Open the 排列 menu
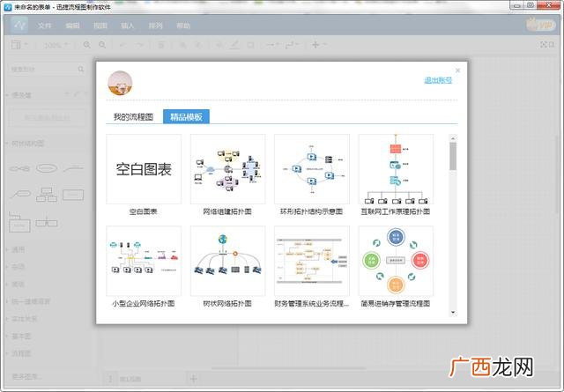Screen dimensions: 564x392 (x=155, y=26)
